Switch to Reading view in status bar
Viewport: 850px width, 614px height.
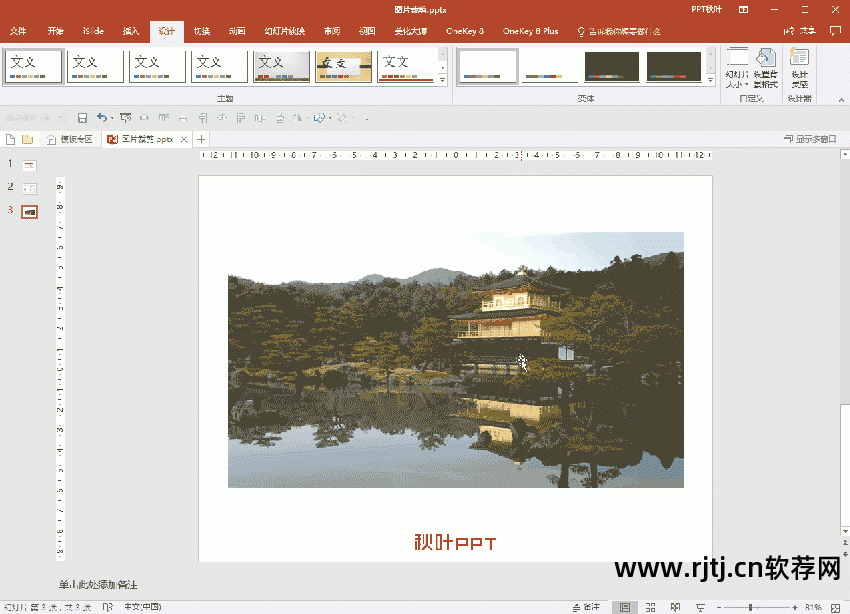click(x=676, y=607)
